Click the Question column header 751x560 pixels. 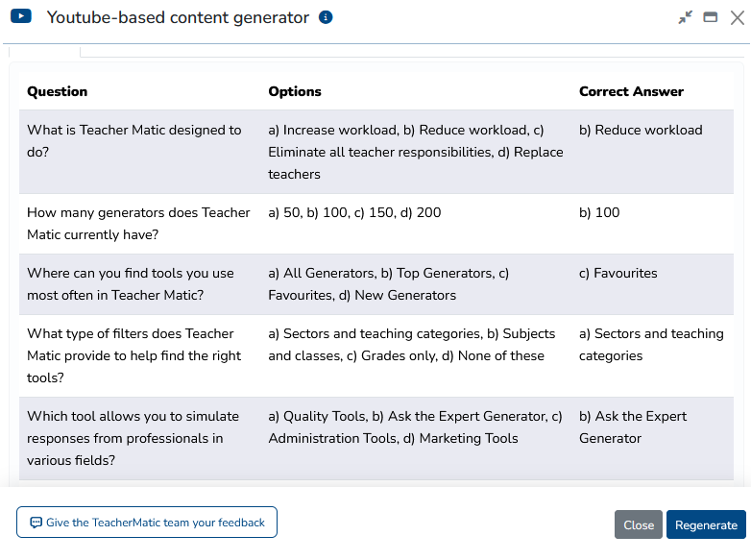tap(58, 91)
